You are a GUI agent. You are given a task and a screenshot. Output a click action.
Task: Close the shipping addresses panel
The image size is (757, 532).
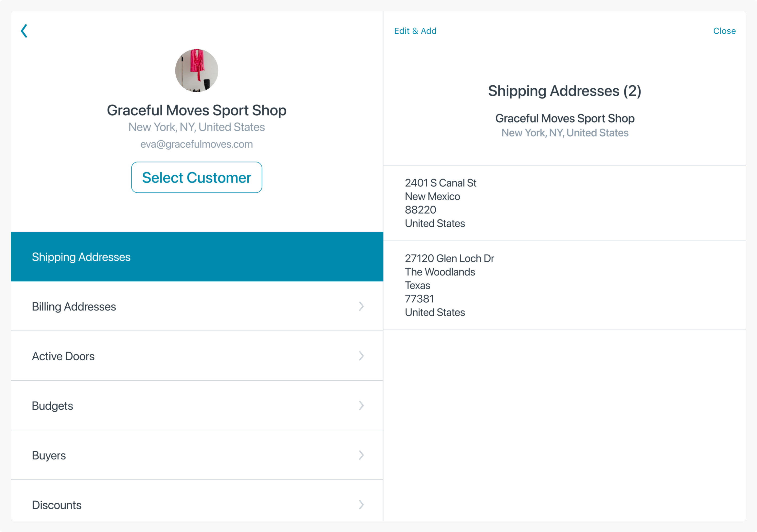pyautogui.click(x=724, y=31)
